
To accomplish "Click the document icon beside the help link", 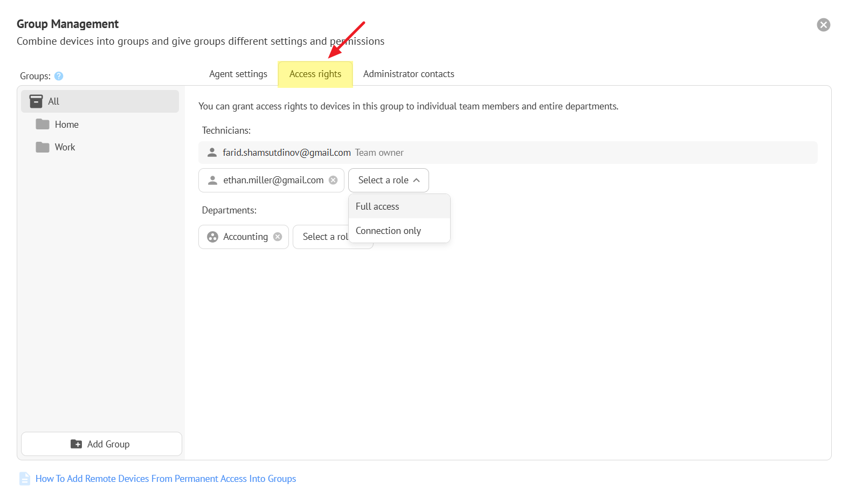I will coord(25,479).
